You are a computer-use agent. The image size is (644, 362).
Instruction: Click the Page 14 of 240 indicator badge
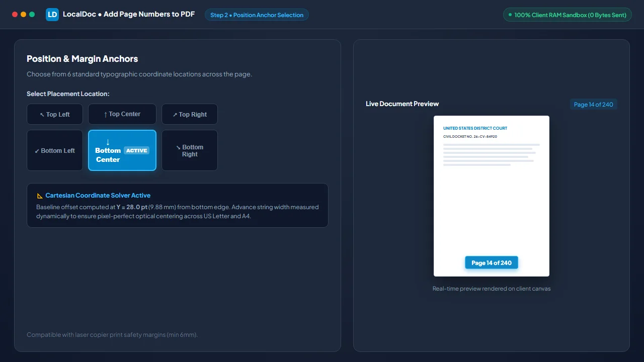tap(594, 104)
